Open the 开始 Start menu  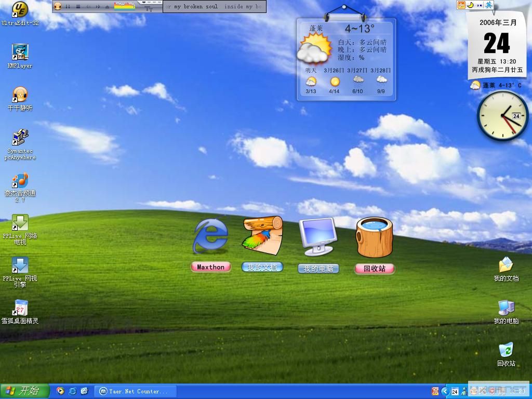point(25,391)
